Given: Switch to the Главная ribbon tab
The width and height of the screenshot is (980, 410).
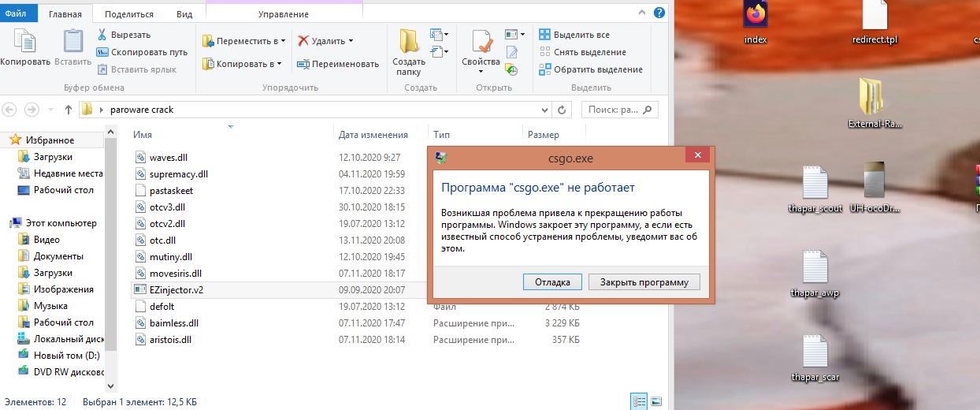Looking at the screenshot, I should coord(65,14).
